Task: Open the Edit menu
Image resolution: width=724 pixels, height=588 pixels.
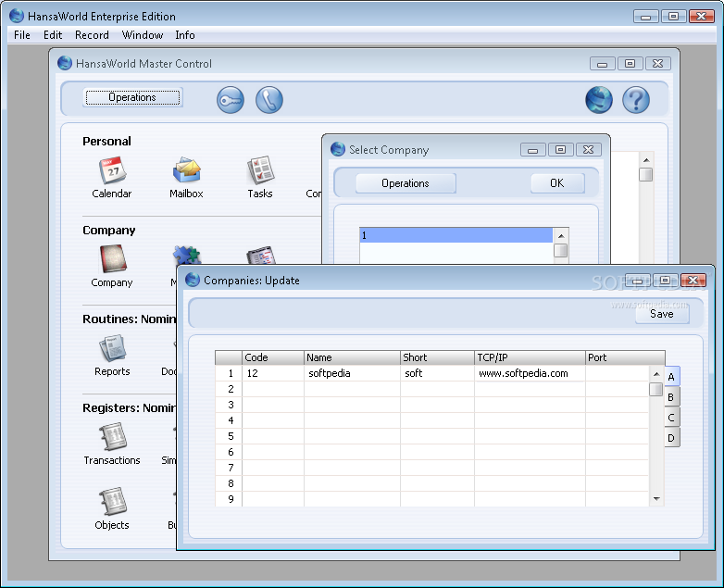Action: click(53, 35)
